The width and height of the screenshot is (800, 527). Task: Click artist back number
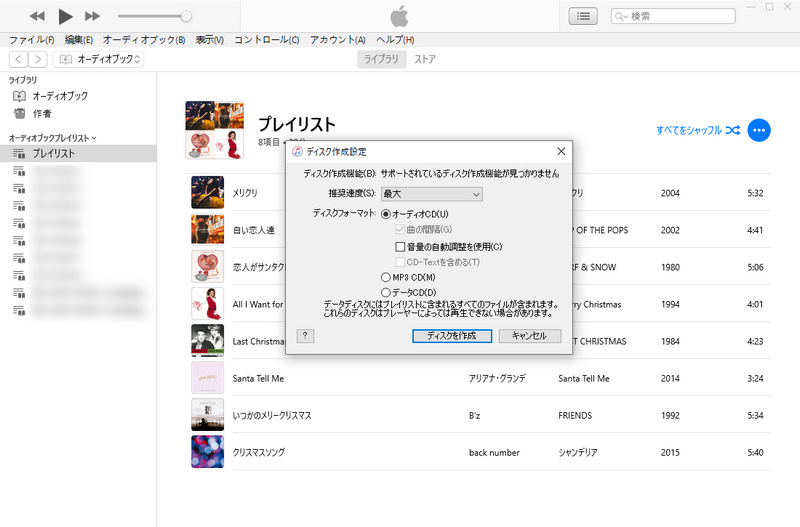tap(494, 453)
